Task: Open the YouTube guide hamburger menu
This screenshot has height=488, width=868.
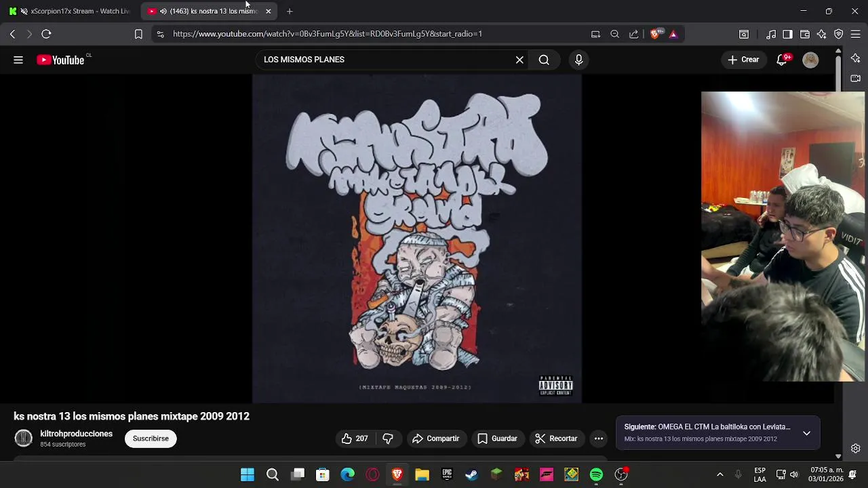Action: click(x=18, y=60)
